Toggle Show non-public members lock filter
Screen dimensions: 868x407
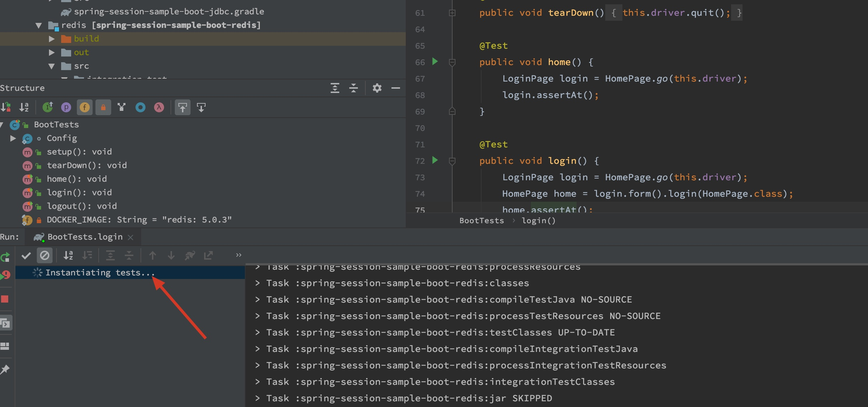pos(103,107)
